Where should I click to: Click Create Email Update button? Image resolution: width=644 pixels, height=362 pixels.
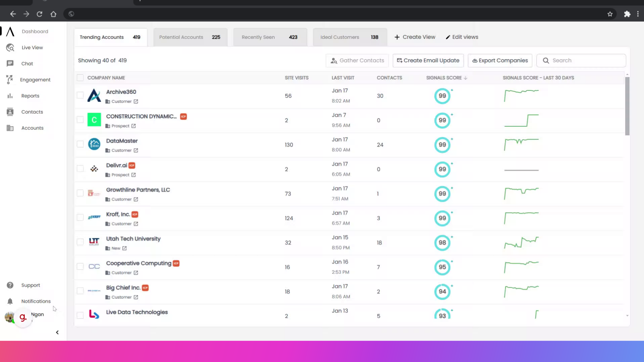(428, 61)
